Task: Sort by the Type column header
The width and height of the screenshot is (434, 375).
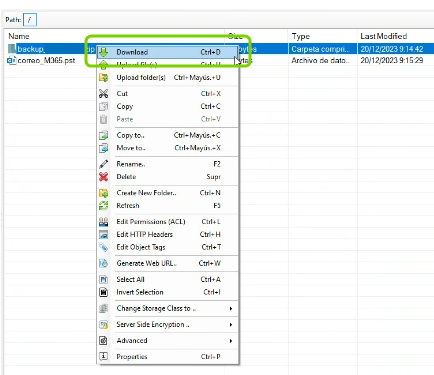Action: [301, 36]
